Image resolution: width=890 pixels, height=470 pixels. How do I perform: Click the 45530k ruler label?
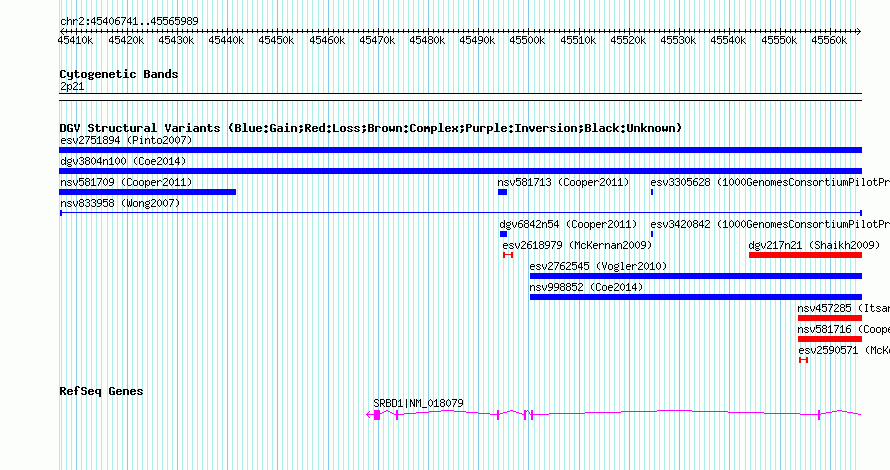[x=678, y=40]
